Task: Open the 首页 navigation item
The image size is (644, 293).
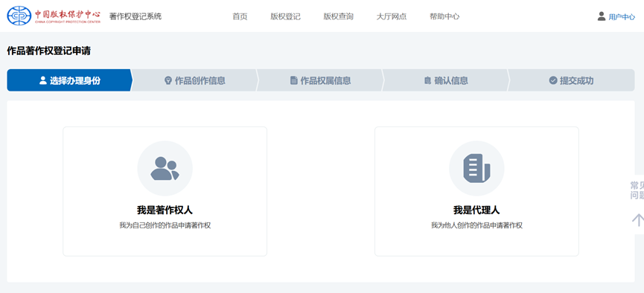Action: [x=240, y=17]
